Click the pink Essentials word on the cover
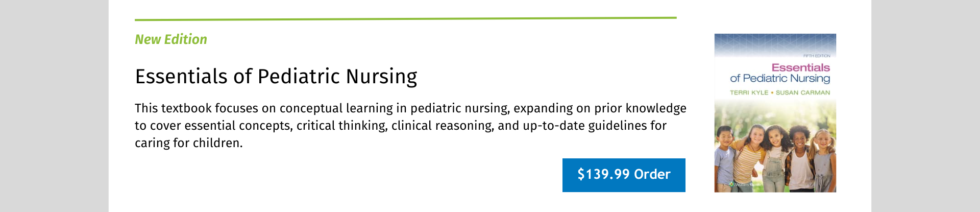 tap(800, 67)
